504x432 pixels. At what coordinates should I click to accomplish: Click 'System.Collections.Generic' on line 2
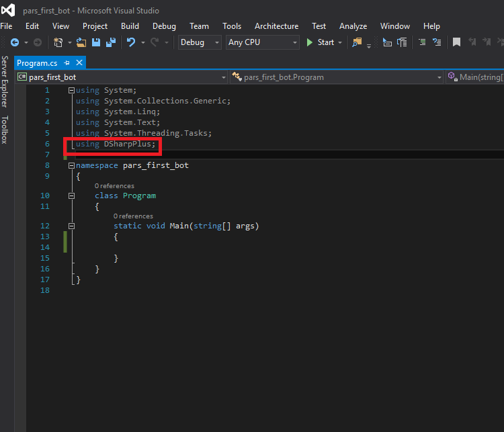pyautogui.click(x=165, y=101)
